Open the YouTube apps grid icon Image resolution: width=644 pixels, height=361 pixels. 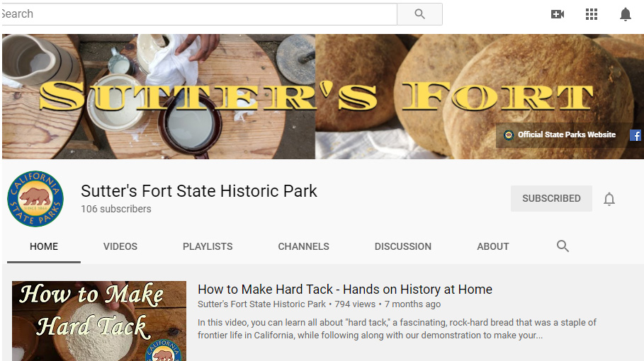point(592,14)
